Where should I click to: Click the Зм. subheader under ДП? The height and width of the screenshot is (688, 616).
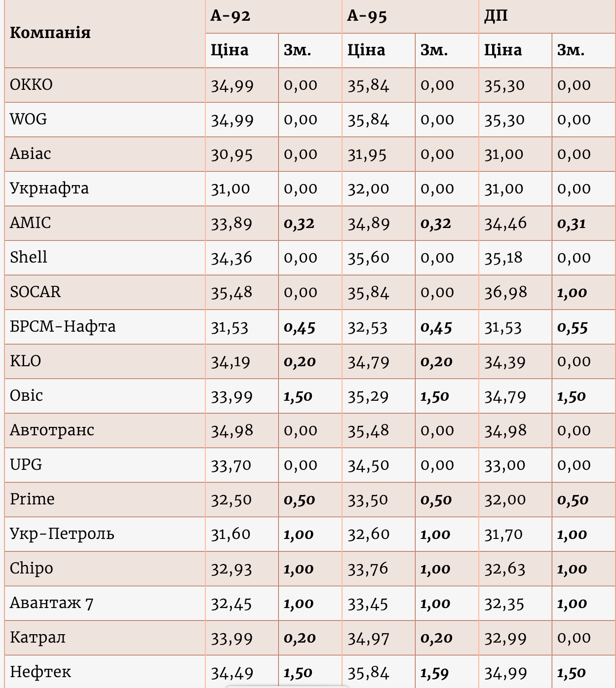coord(571,50)
